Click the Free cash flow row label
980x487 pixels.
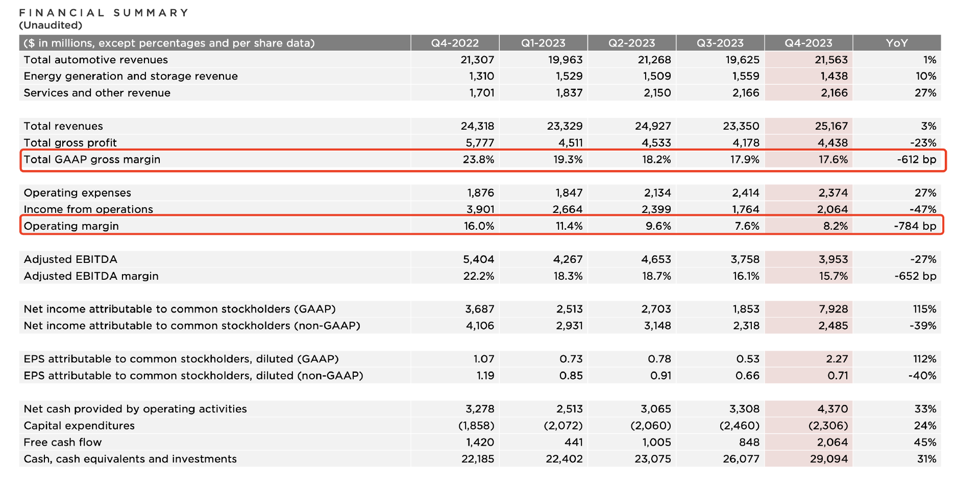tap(62, 442)
